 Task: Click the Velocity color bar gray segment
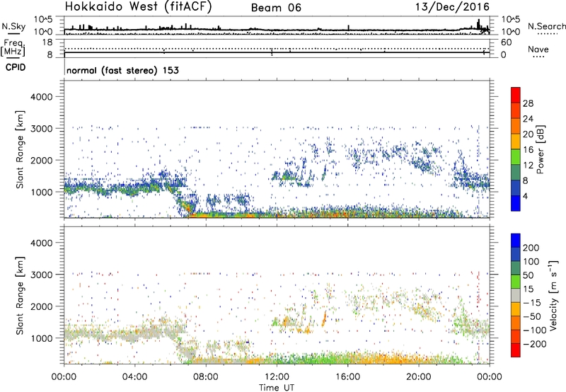pyautogui.click(x=516, y=295)
